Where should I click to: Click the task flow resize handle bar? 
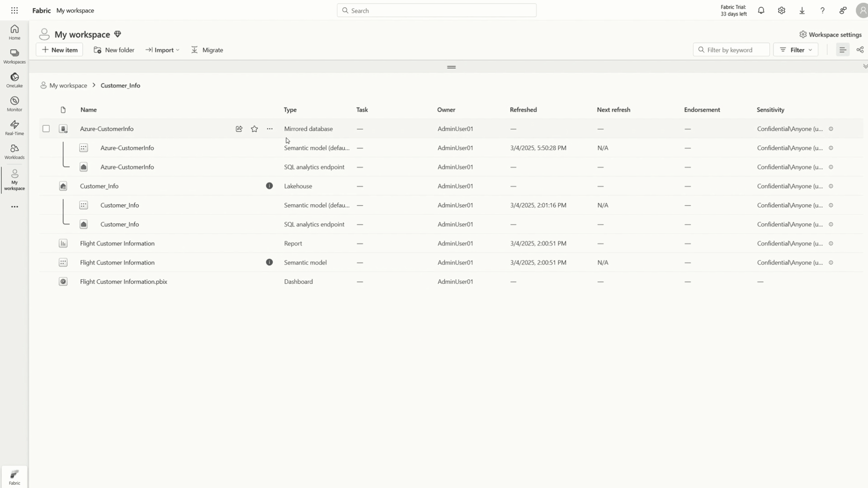coord(451,67)
